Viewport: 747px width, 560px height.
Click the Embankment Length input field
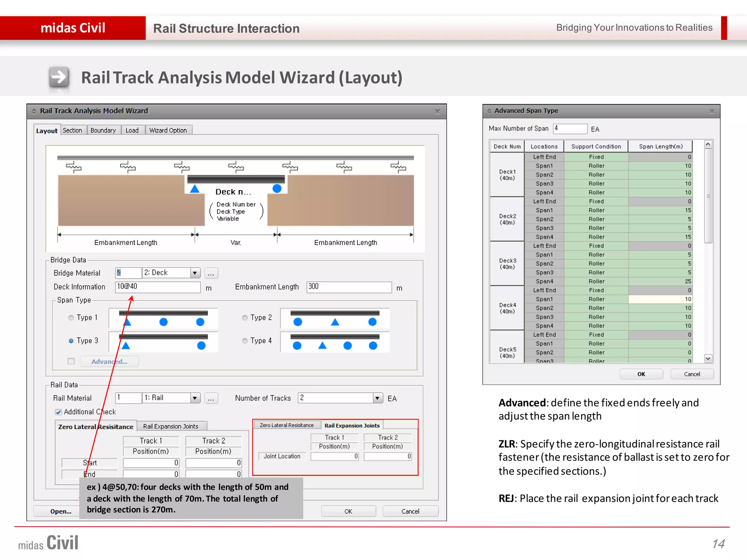pos(349,287)
